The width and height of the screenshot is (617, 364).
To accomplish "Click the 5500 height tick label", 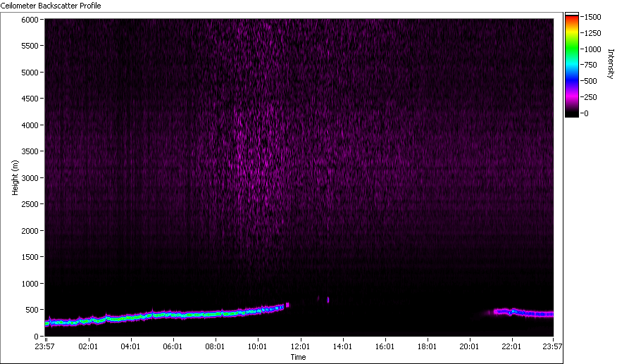I will (x=30, y=46).
